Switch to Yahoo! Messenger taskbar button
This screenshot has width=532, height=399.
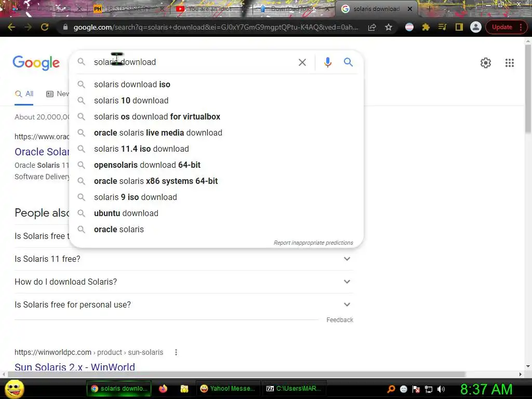tap(228, 389)
